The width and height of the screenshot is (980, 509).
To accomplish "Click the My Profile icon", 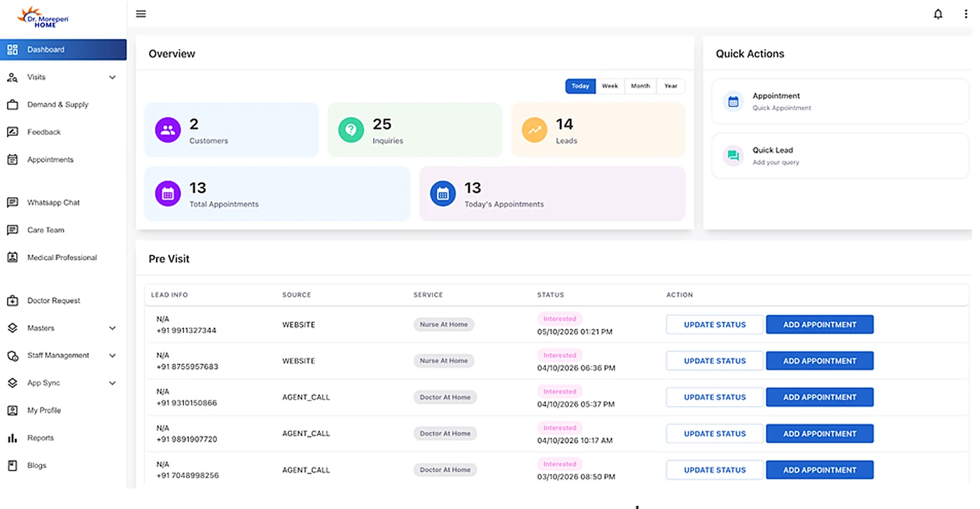I will pyautogui.click(x=12, y=410).
